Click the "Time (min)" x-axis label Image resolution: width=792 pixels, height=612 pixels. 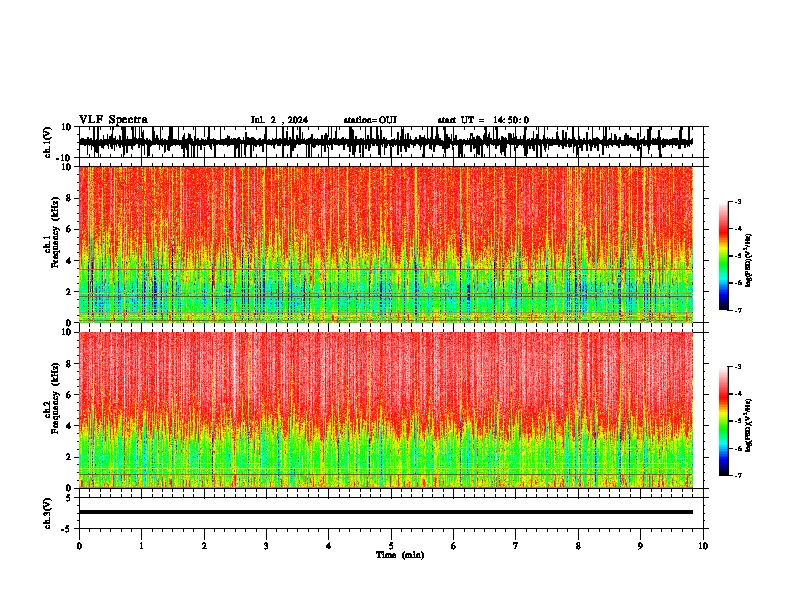[400, 555]
